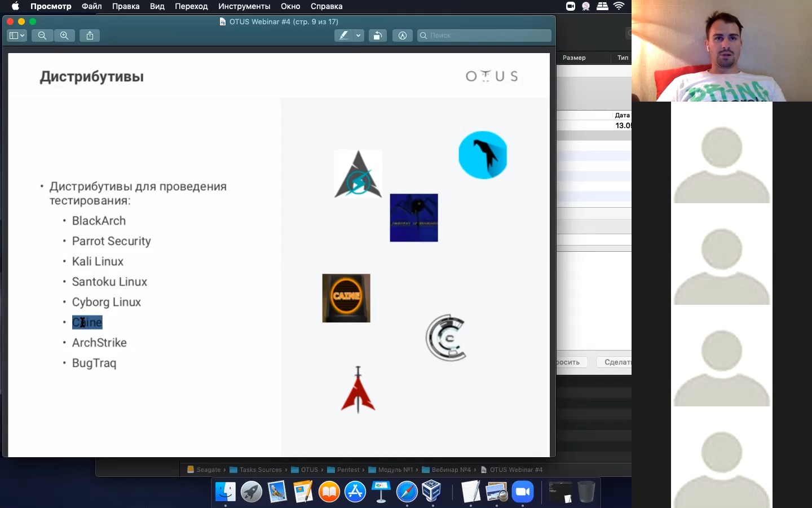Open the Trash in the Dock
This screenshot has height=508, width=812.
pos(586,492)
